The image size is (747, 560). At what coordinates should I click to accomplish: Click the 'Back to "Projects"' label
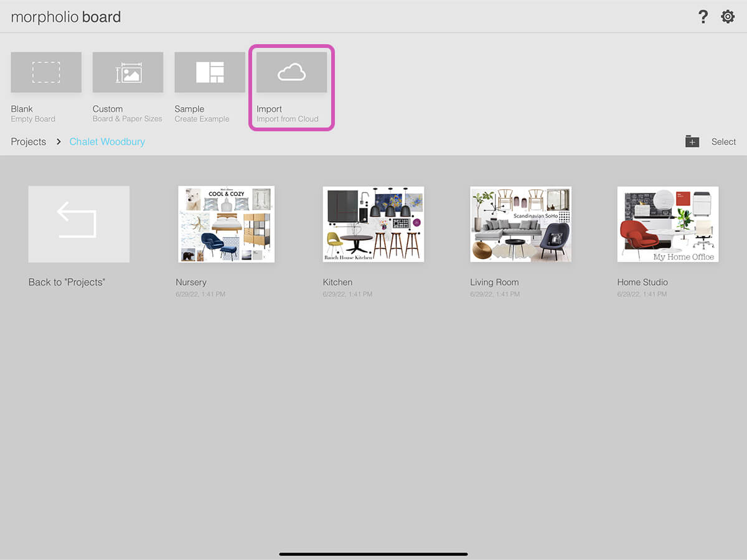click(67, 282)
